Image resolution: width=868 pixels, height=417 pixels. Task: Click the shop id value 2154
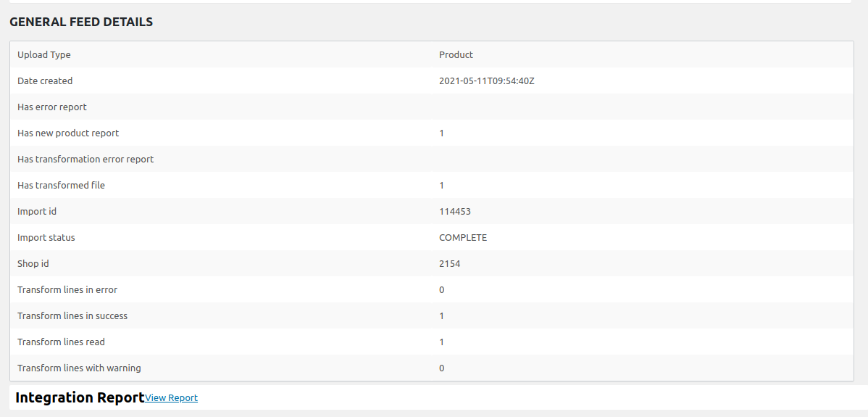coord(449,264)
